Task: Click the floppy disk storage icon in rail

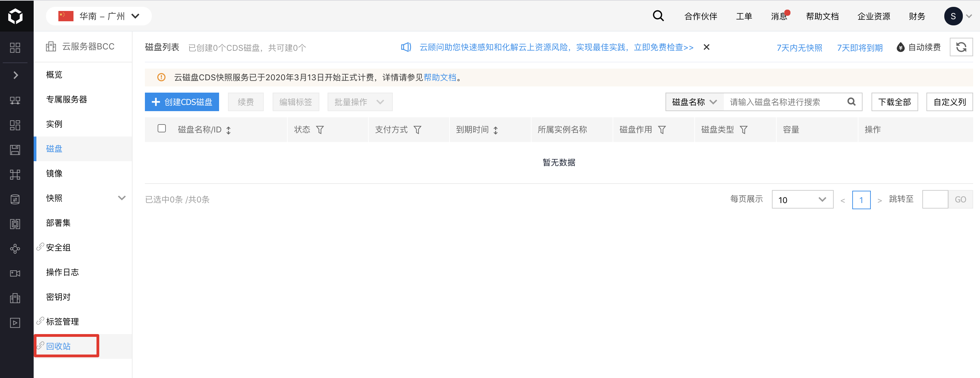Action: pyautogui.click(x=15, y=150)
